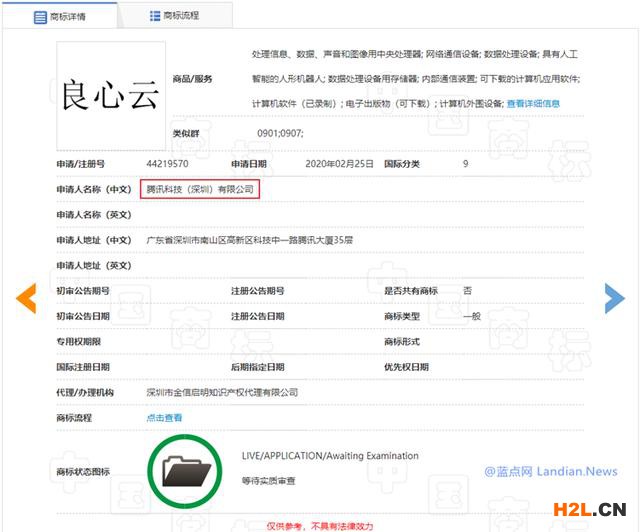Click the 类似群 label

[x=186, y=133]
